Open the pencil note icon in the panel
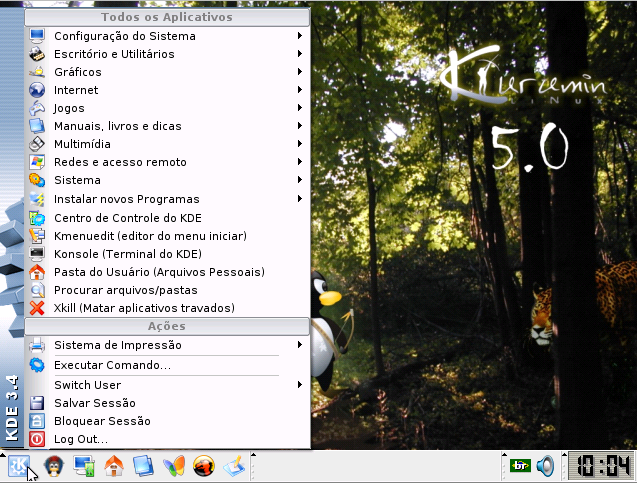 coord(234,466)
